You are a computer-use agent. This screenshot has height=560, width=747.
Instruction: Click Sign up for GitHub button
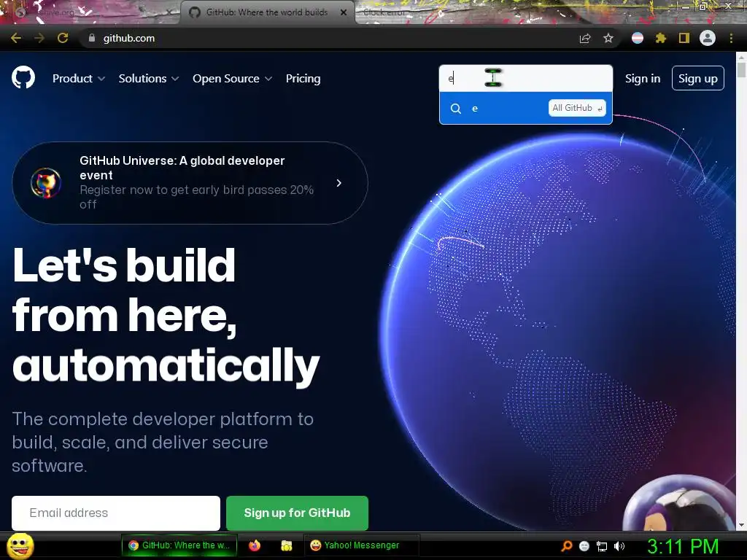click(297, 513)
